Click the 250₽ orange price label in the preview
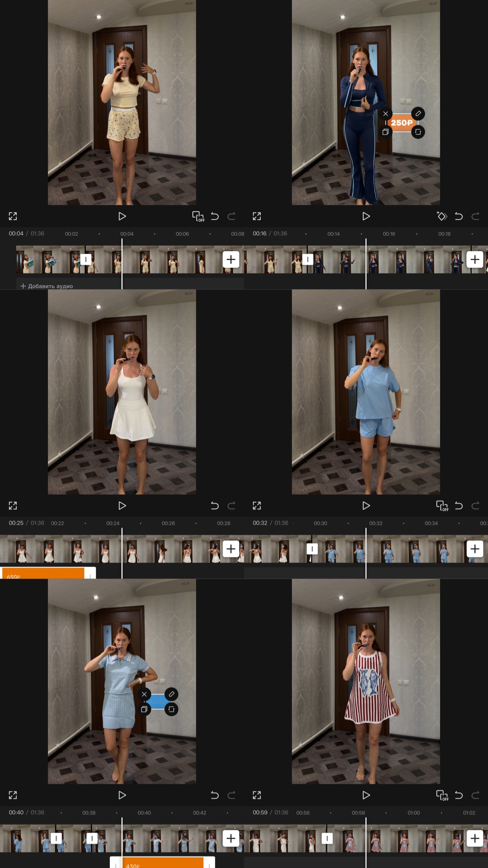The width and height of the screenshot is (488, 868). point(402,123)
